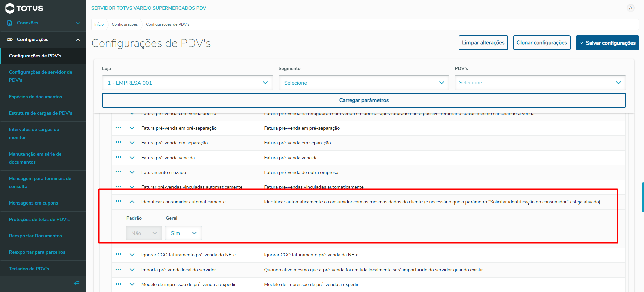Click Clonar configurações button

click(542, 43)
